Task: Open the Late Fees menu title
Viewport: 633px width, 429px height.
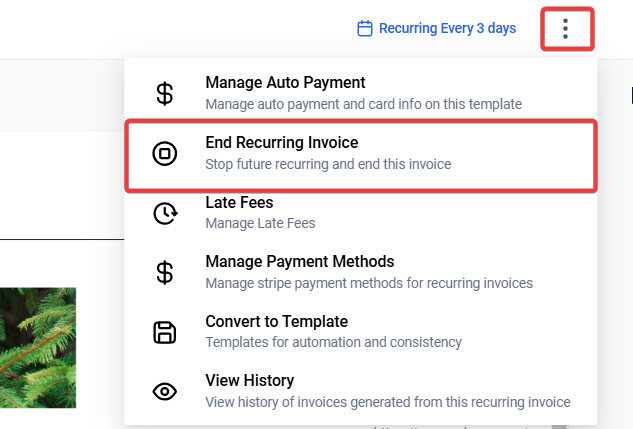Action: [x=239, y=203]
